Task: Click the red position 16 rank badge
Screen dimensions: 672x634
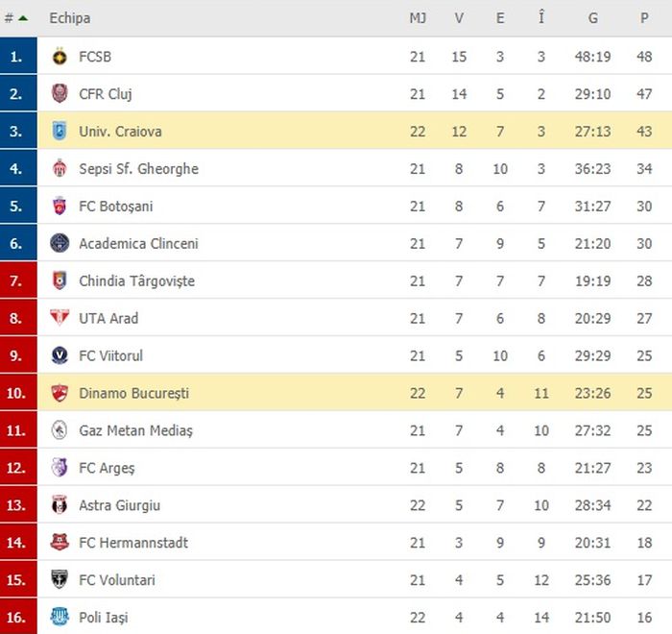Action: (x=17, y=618)
